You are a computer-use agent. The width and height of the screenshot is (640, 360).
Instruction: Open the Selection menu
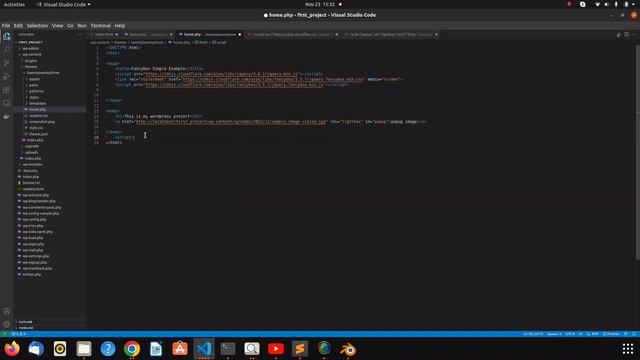point(37,26)
